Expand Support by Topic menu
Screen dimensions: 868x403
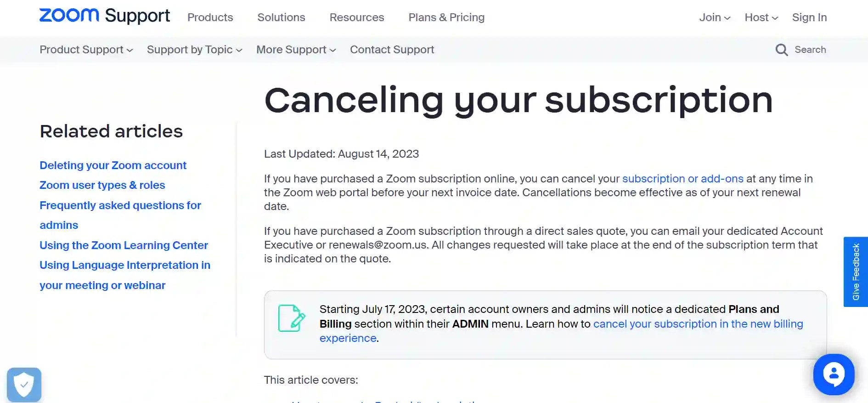(x=194, y=50)
